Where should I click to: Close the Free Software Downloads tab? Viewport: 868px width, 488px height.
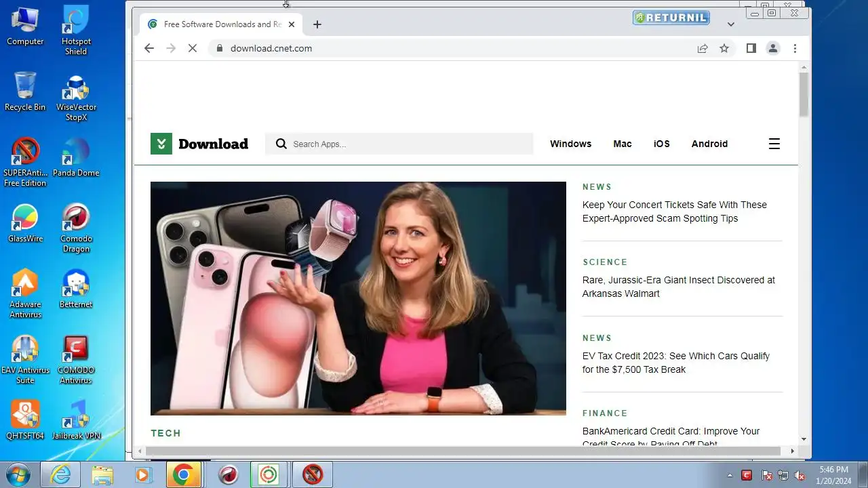pyautogui.click(x=292, y=24)
